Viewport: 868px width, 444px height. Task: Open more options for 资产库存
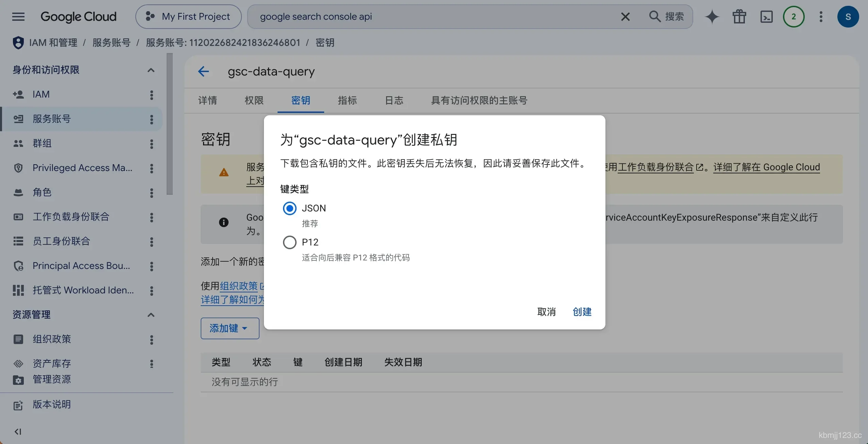pyautogui.click(x=152, y=364)
